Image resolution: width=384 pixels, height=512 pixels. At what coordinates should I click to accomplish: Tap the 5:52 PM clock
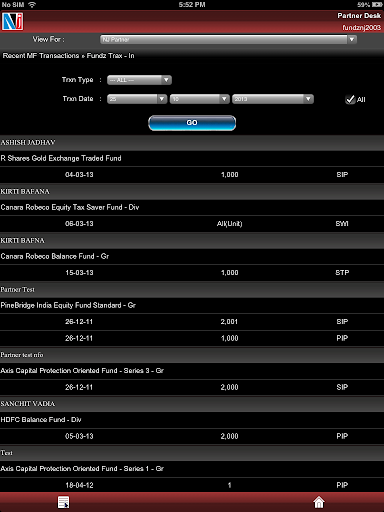click(x=192, y=5)
